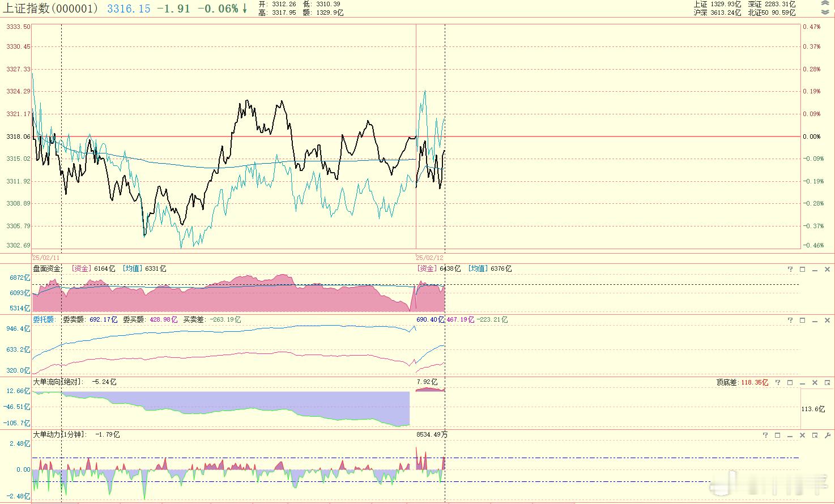Click the 113.6亿 value beside 大单流向 chart

click(813, 409)
